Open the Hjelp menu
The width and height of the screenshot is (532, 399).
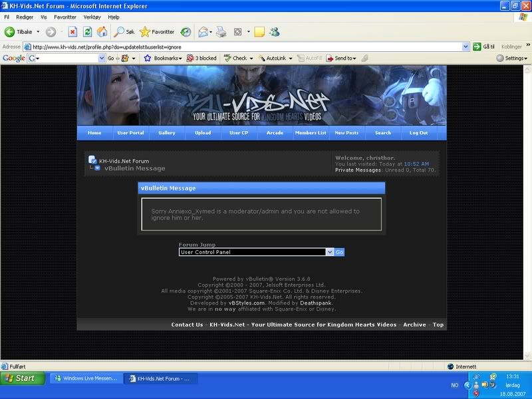tap(114, 17)
